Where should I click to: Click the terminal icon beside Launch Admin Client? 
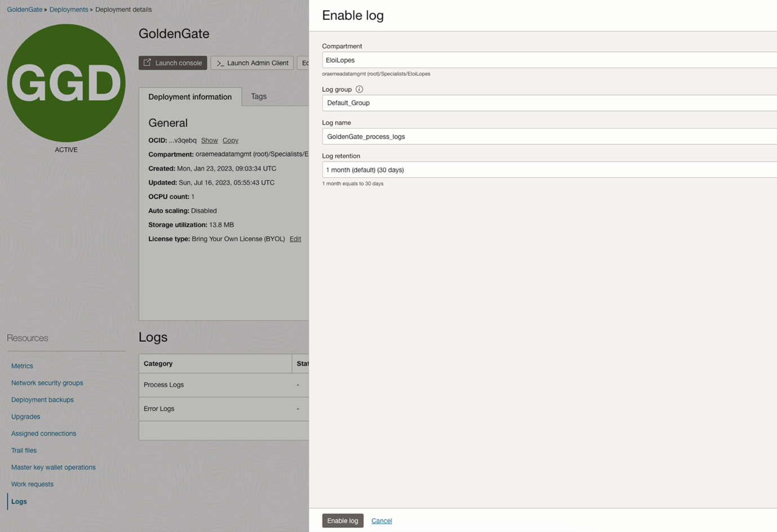point(220,63)
